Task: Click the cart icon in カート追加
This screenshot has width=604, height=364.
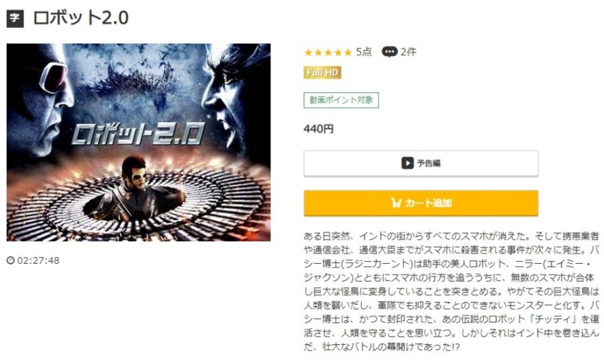Action: coord(396,202)
